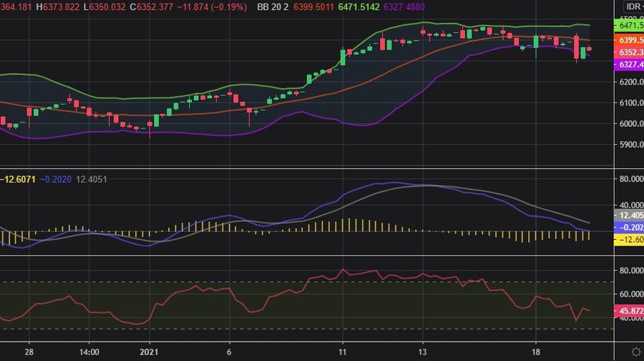The height and width of the screenshot is (361, 644).
Task: Click date 6 on the time axis
Action: (x=229, y=352)
